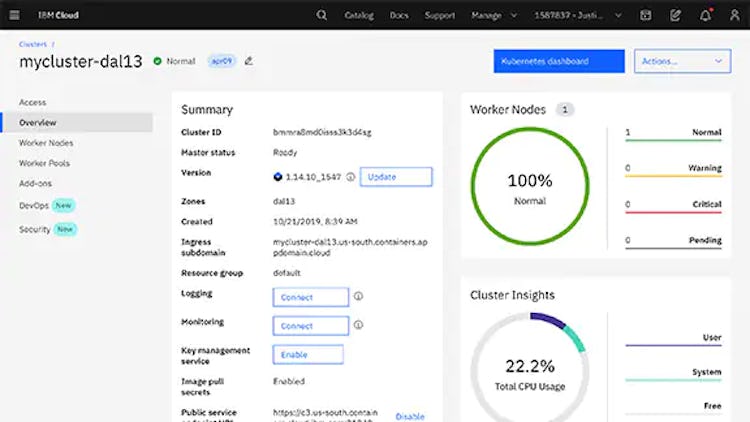Click the IBM Cloud logo

58,15
